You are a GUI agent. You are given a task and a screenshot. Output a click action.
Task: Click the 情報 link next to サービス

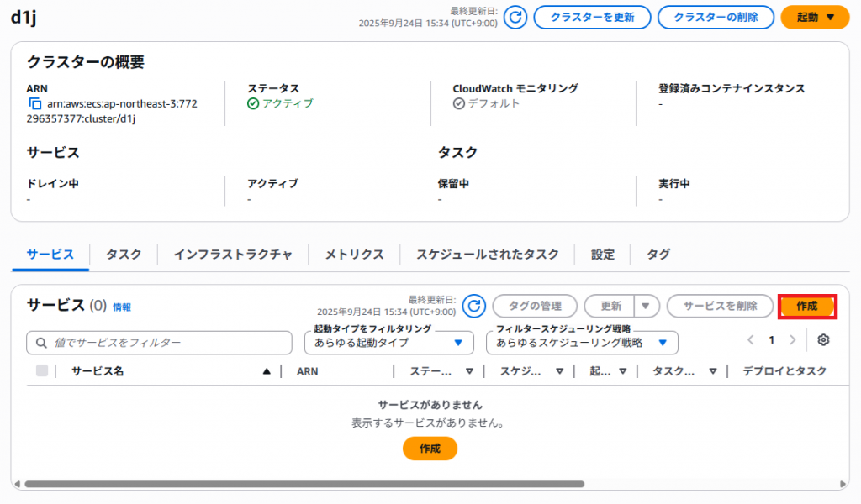[122, 307]
